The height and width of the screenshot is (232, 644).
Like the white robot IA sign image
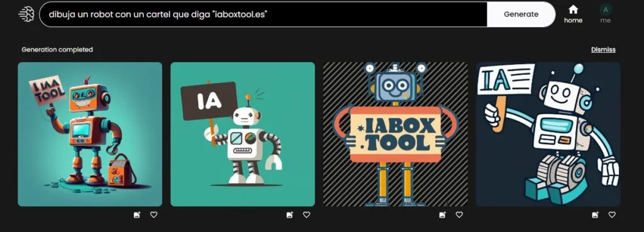[306, 215]
